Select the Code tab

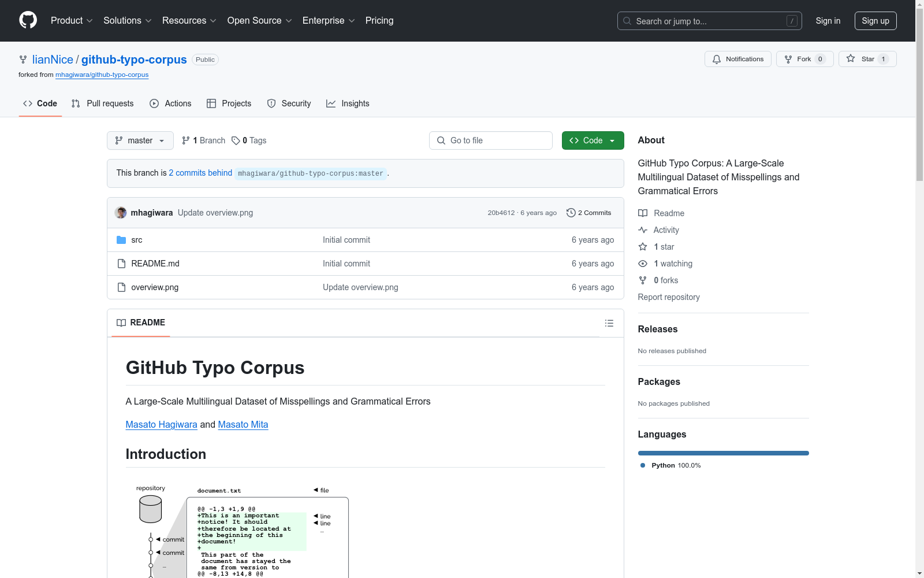pyautogui.click(x=40, y=103)
